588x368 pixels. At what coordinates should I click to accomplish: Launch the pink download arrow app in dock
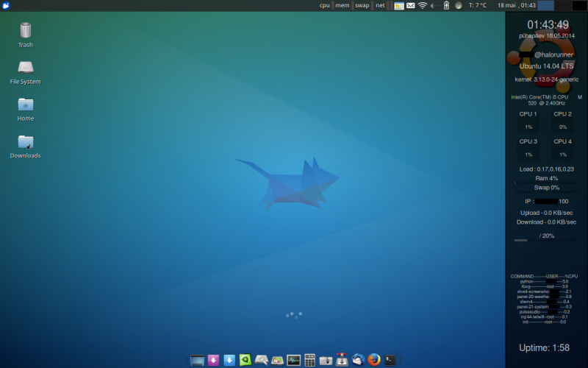click(213, 360)
